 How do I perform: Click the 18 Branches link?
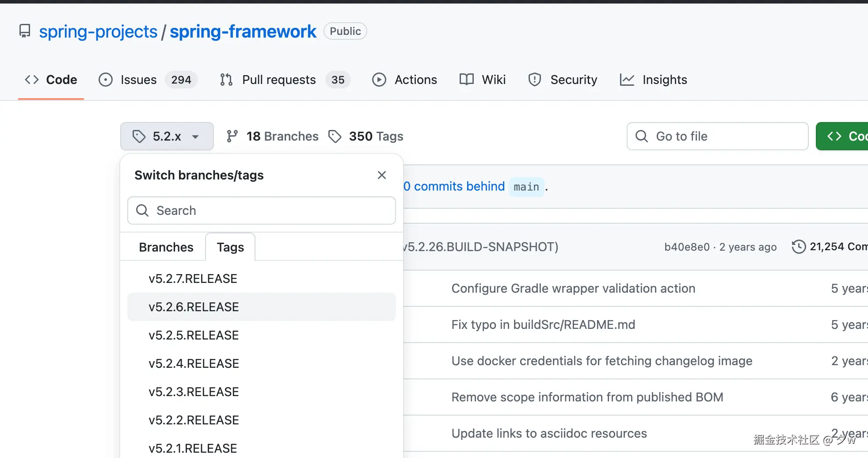click(273, 136)
